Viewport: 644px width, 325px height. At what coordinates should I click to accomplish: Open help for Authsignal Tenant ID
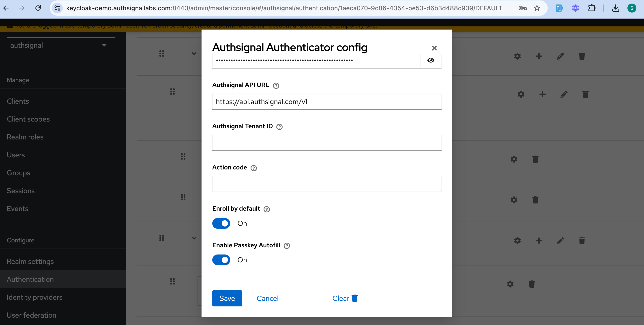279,127
